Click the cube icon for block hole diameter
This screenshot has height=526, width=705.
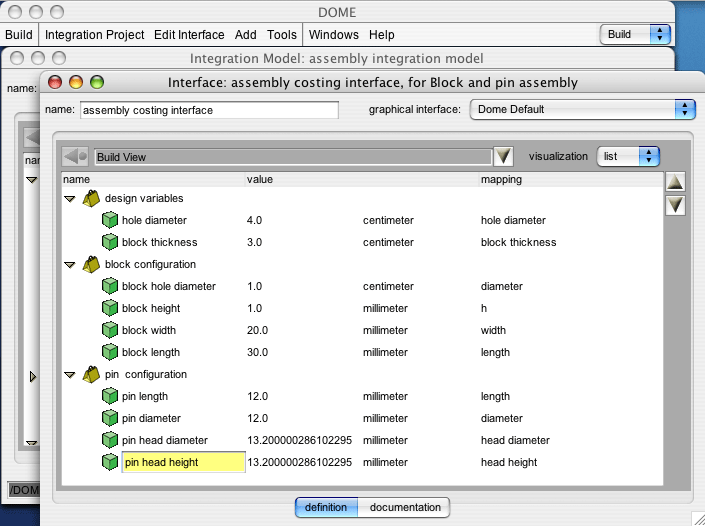[110, 286]
